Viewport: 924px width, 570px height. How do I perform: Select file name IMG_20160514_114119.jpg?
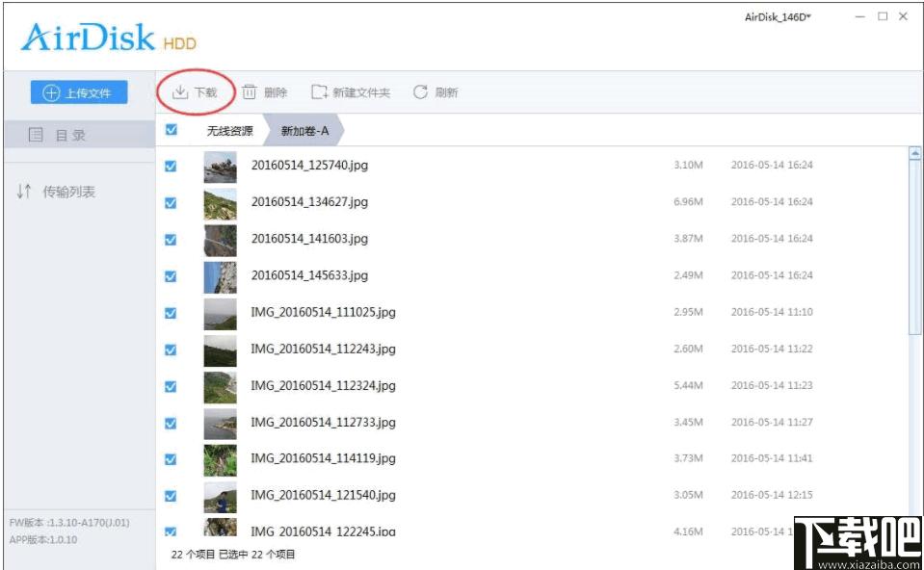(x=323, y=458)
